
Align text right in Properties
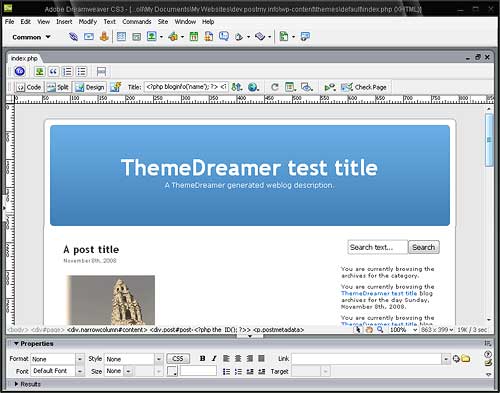[250, 359]
